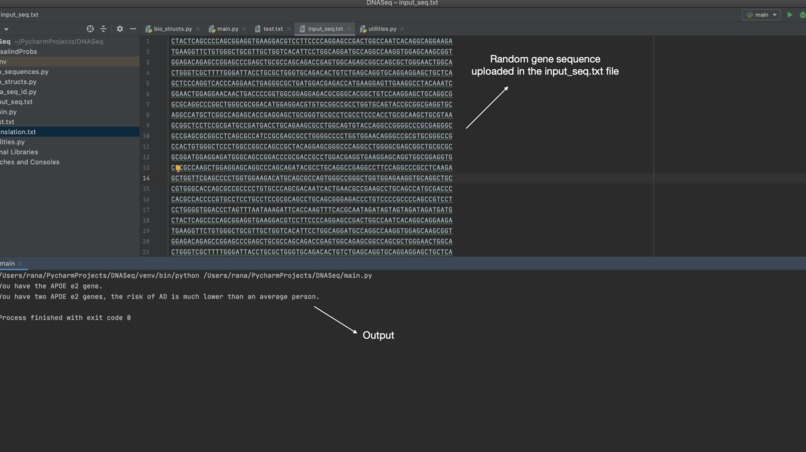The height and width of the screenshot is (452, 806).
Task: Click sequence line 11 starting CCACTGTGGGCT
Action: (x=312, y=147)
